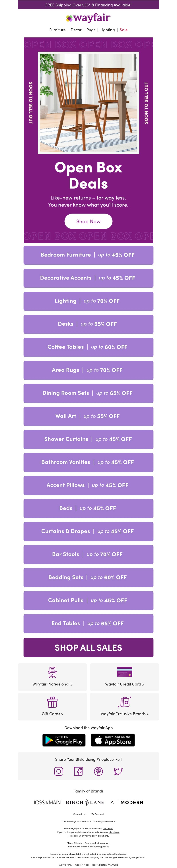The image size is (177, 868).
Task: Open Bar Stools up to 70% off
Action: [x=88, y=554]
